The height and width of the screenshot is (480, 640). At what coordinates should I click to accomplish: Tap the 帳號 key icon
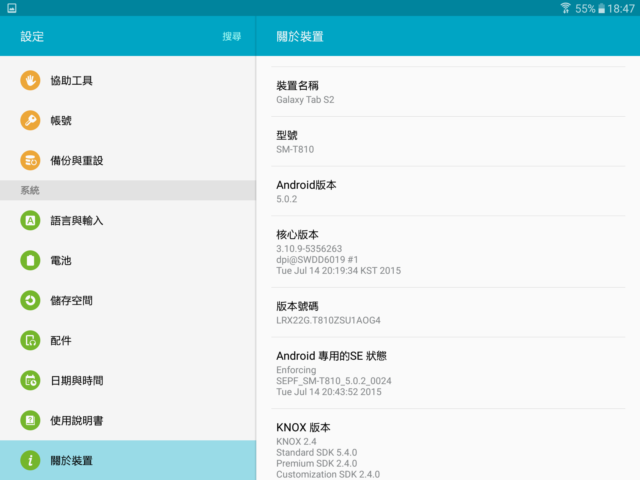click(x=30, y=120)
